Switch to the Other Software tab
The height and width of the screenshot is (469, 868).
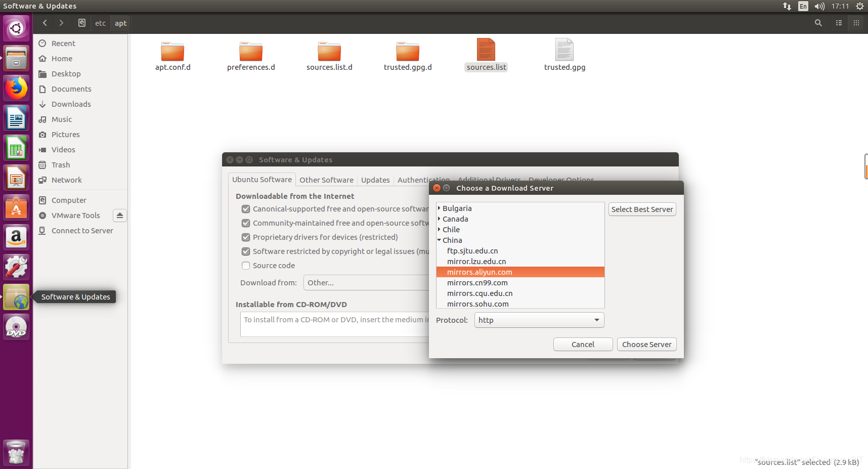click(x=326, y=180)
